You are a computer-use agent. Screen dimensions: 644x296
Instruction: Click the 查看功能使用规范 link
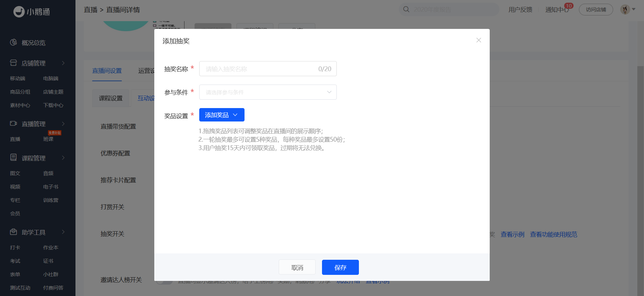[x=553, y=234]
